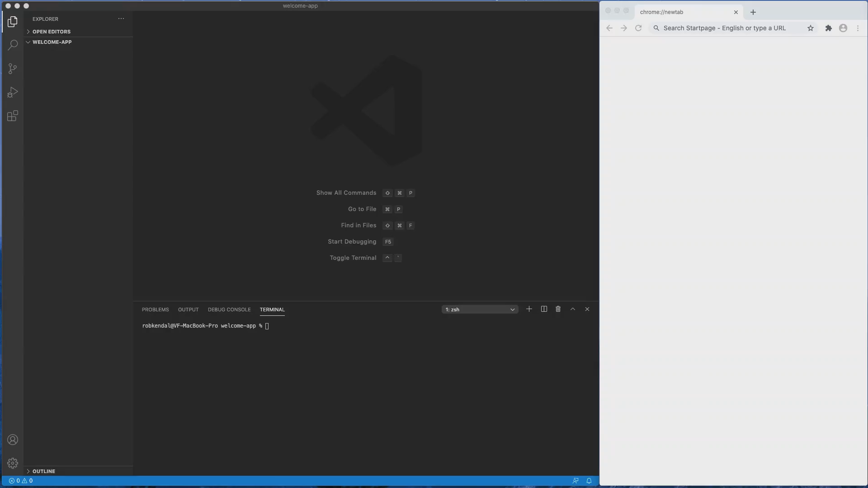Kill the terminal using the trash icon
Image resolution: width=868 pixels, height=488 pixels.
point(558,309)
